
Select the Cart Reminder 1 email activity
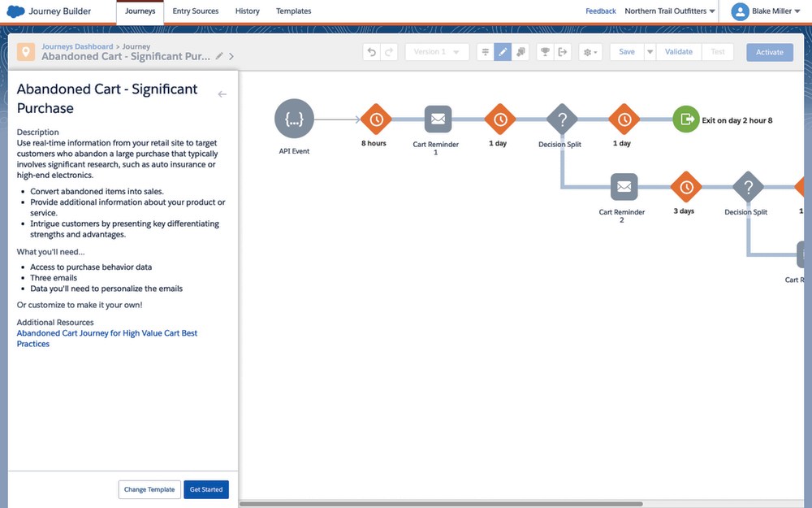(x=438, y=119)
